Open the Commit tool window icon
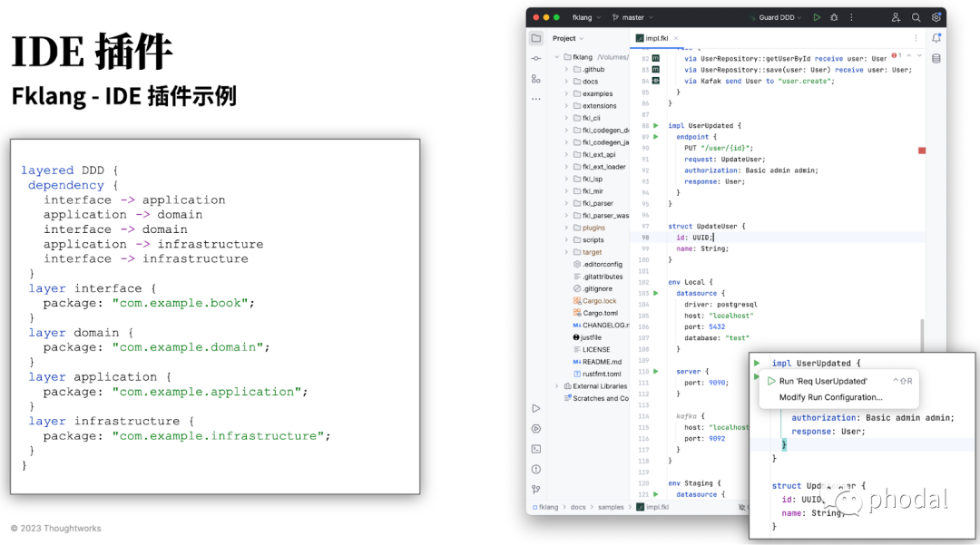The height and width of the screenshot is (545, 980). (x=536, y=59)
